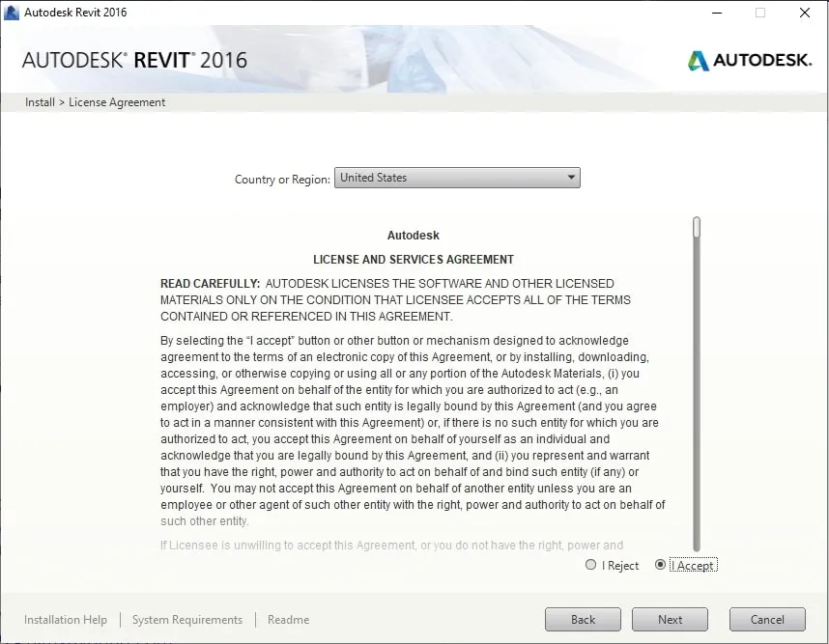Open the Readme document
This screenshot has width=829, height=644.
click(x=288, y=619)
